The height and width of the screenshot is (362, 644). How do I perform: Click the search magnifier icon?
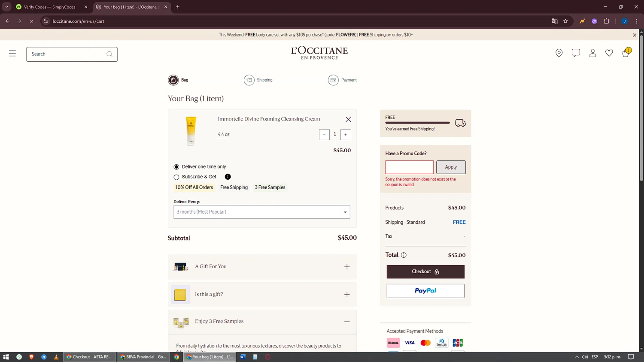109,54
